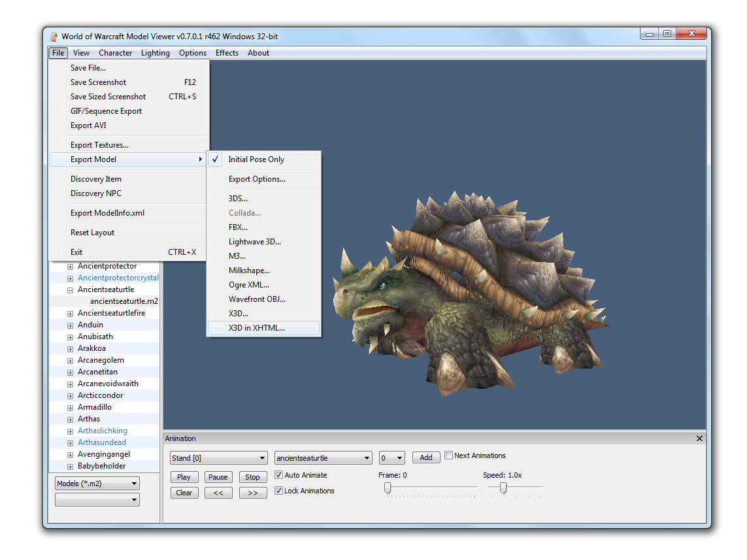Image resolution: width=747 pixels, height=560 pixels.
Task: Close the Animation panel with the X
Action: click(699, 438)
